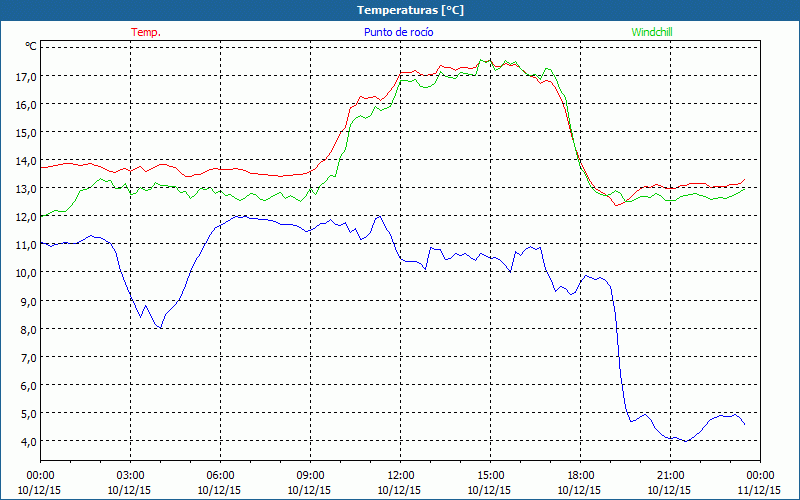Click the 16,0 y-axis value
This screenshot has height=500, width=800.
click(x=27, y=105)
